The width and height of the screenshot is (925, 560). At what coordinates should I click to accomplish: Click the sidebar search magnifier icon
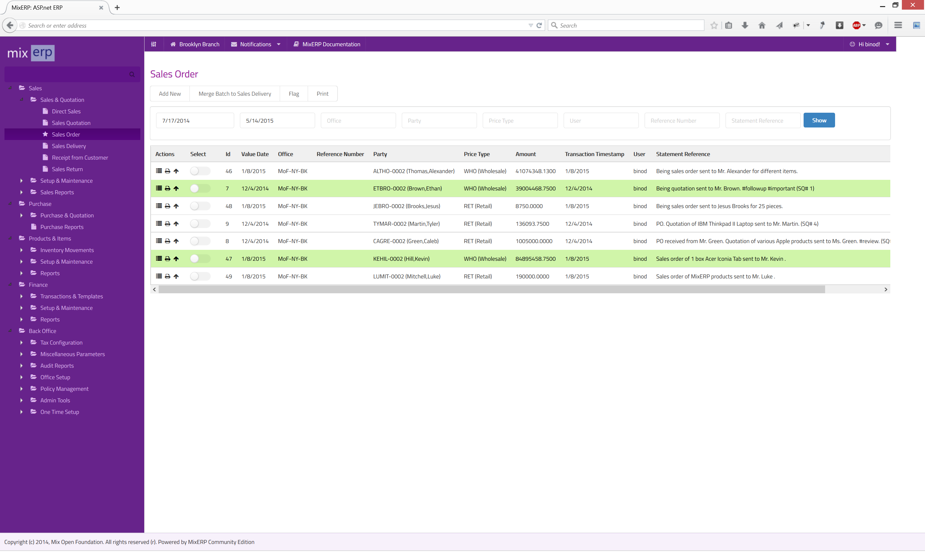click(x=132, y=74)
